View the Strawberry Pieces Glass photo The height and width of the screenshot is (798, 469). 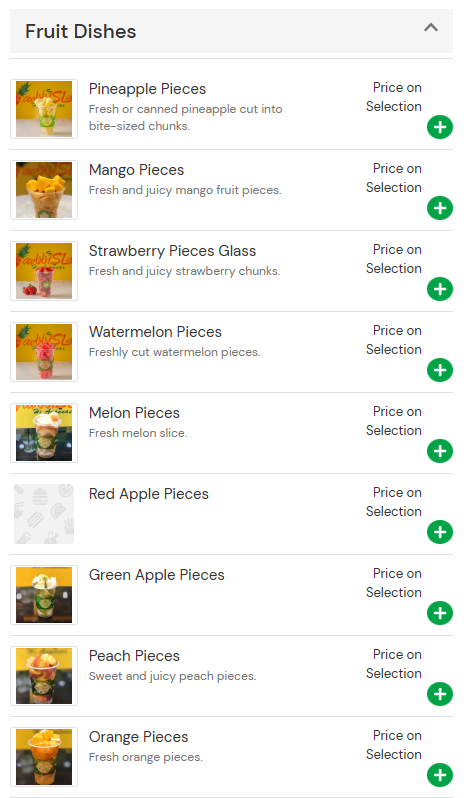44,271
